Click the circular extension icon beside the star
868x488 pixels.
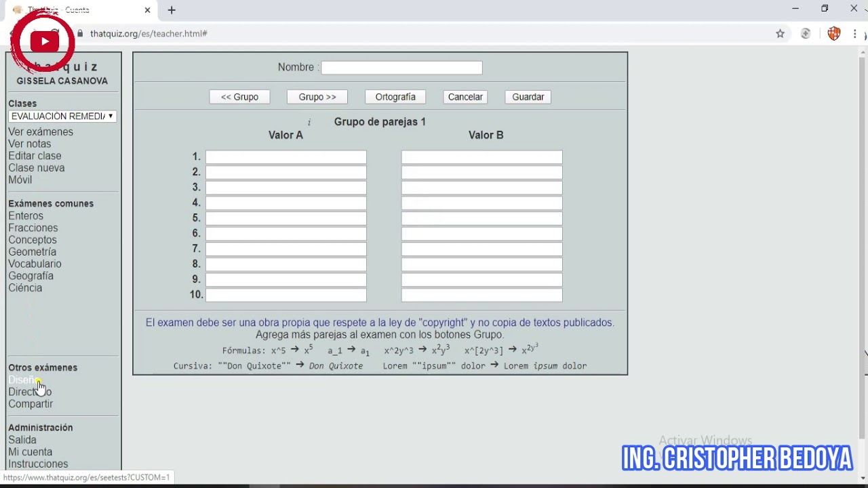806,33
